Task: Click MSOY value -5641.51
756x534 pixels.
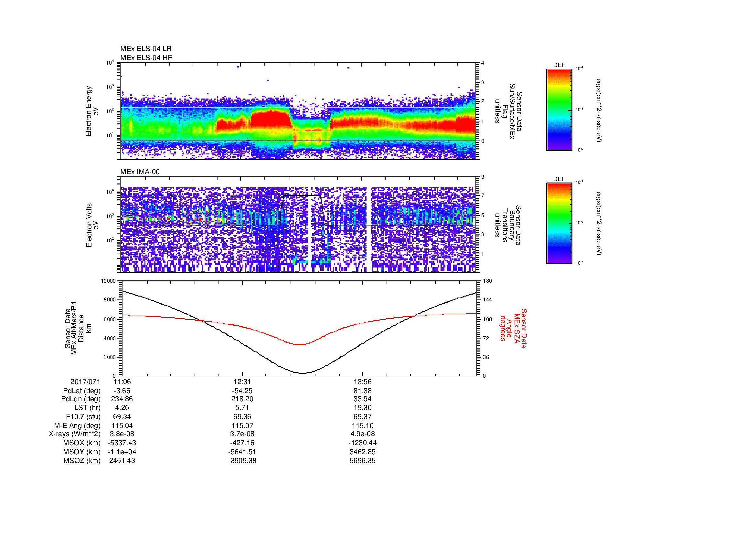Action: pos(242,452)
